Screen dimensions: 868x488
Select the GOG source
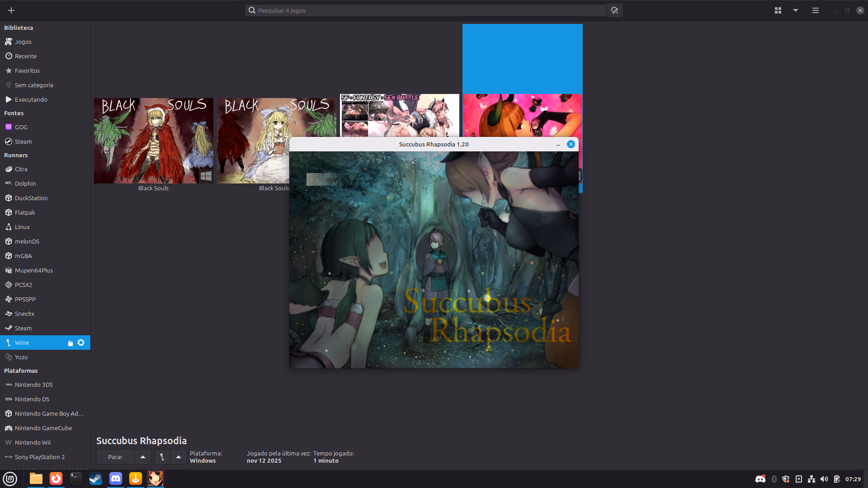click(x=21, y=127)
